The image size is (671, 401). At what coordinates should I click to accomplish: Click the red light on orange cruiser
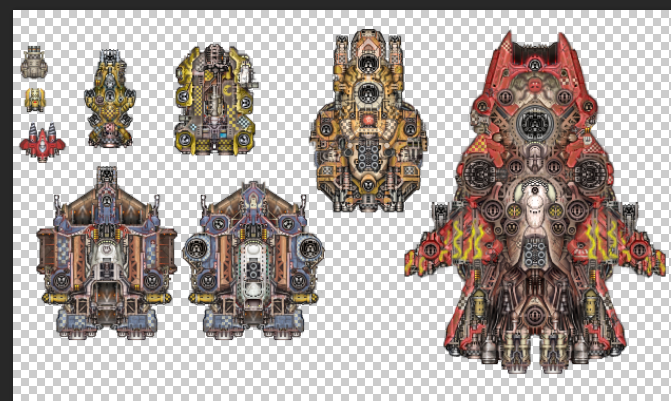(x=370, y=121)
